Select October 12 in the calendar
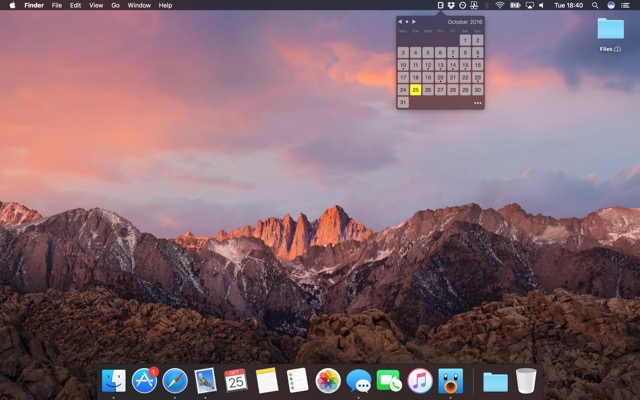640x400 pixels. [x=428, y=65]
